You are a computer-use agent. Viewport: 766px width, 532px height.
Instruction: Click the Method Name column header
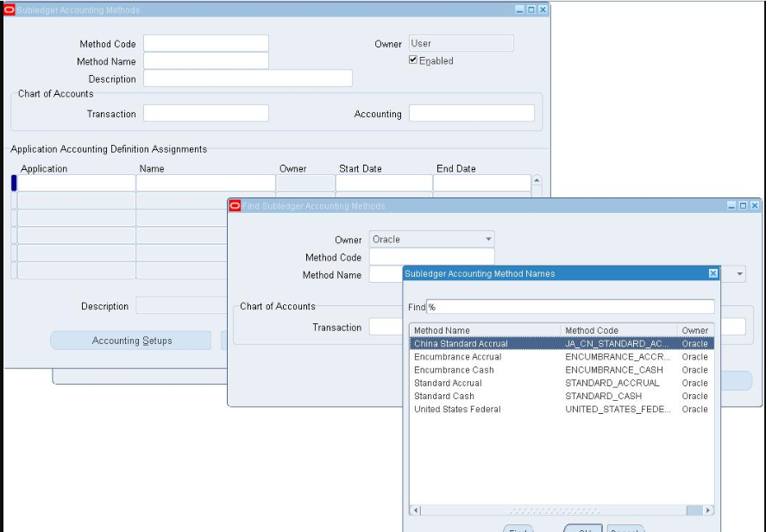(485, 330)
